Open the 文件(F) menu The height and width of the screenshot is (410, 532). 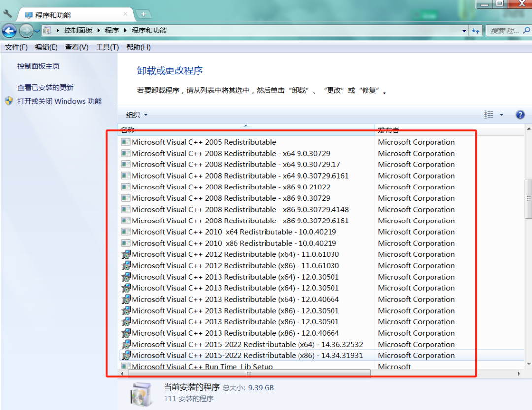tap(16, 47)
